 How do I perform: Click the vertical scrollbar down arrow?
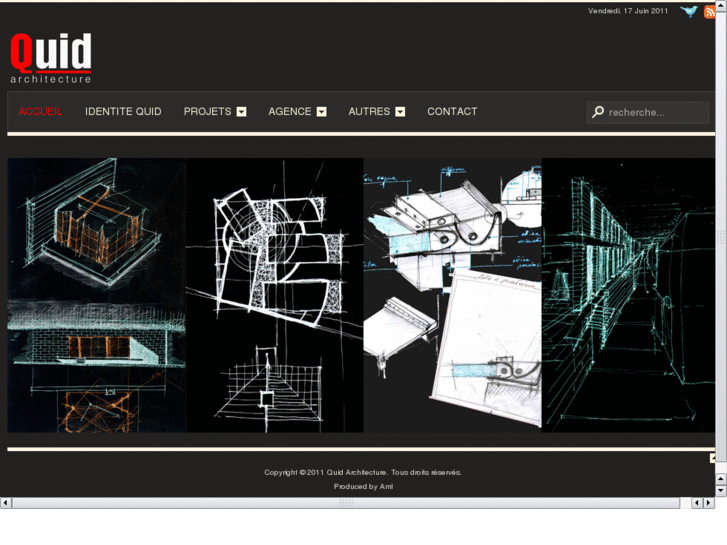721,490
